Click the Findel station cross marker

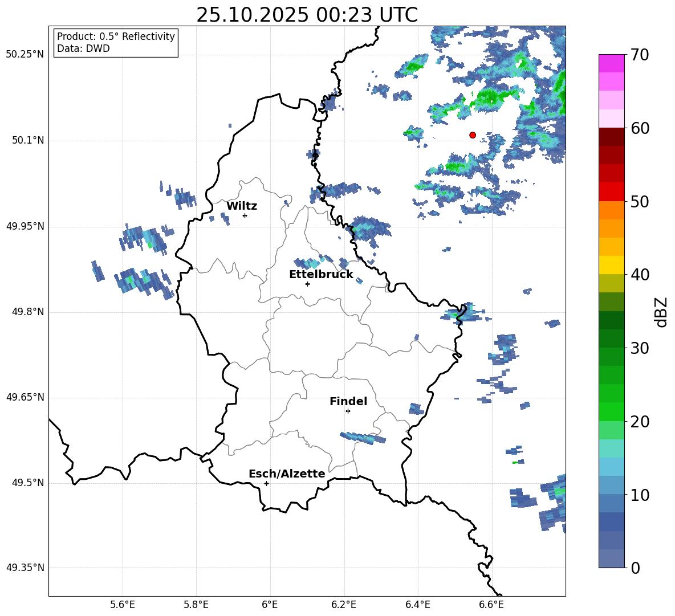[348, 411]
